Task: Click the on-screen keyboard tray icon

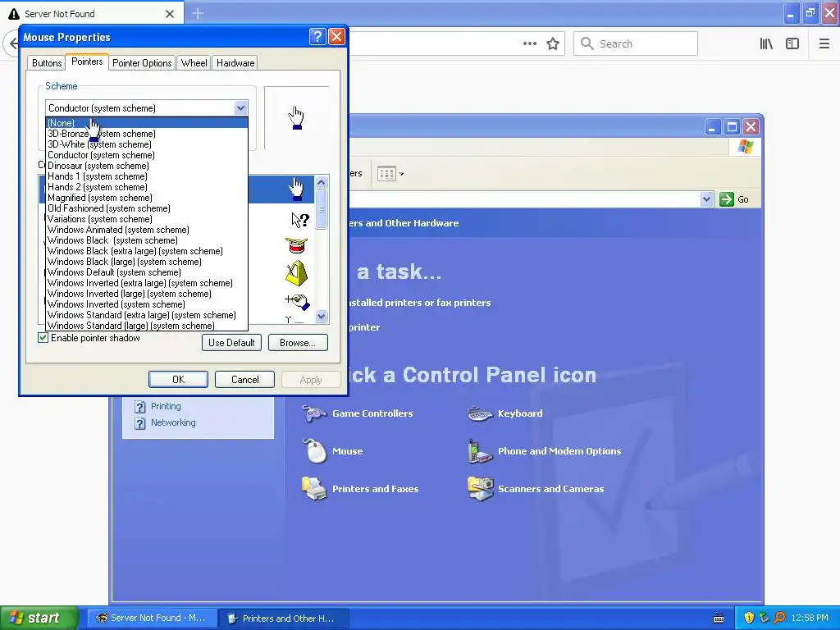Action: click(x=719, y=619)
